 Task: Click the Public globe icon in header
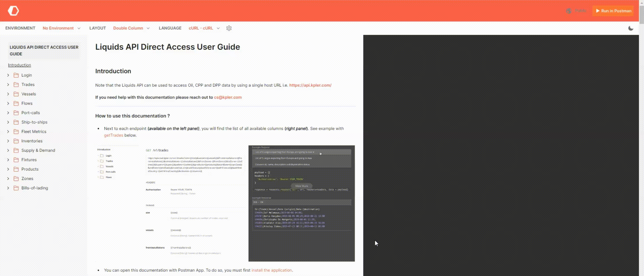click(x=569, y=11)
